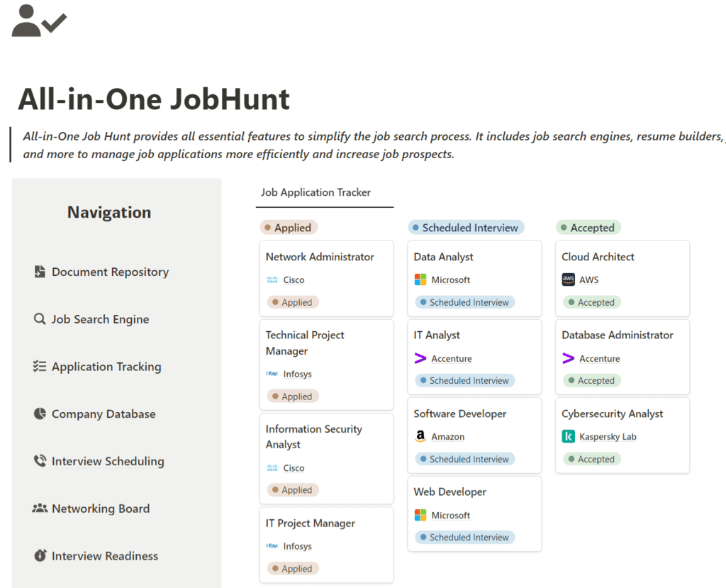
Task: Select the Job Search Engine magnifier icon
Action: pos(40,319)
